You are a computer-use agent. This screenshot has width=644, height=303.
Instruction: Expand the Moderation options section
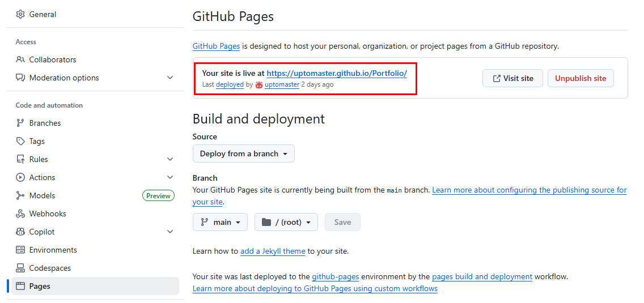170,78
